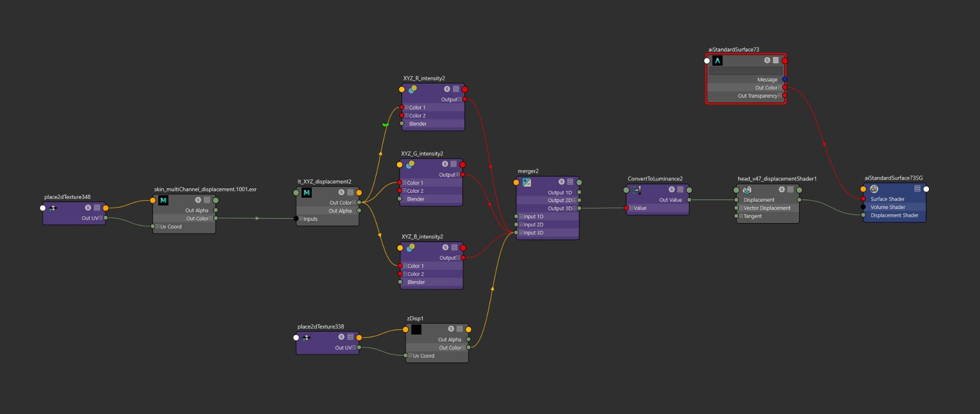Change view mode of XYZ_R_intensity2 node
The width and height of the screenshot is (980, 414).
point(456,89)
